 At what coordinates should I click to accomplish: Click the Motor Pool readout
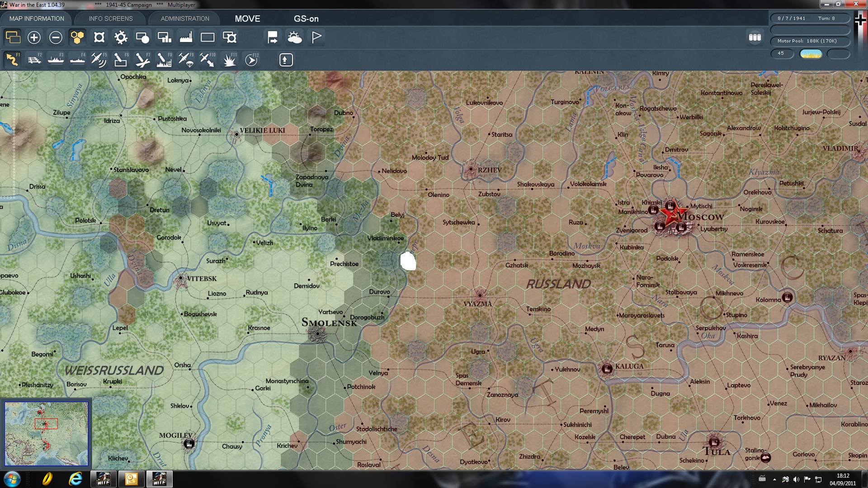pyautogui.click(x=810, y=41)
